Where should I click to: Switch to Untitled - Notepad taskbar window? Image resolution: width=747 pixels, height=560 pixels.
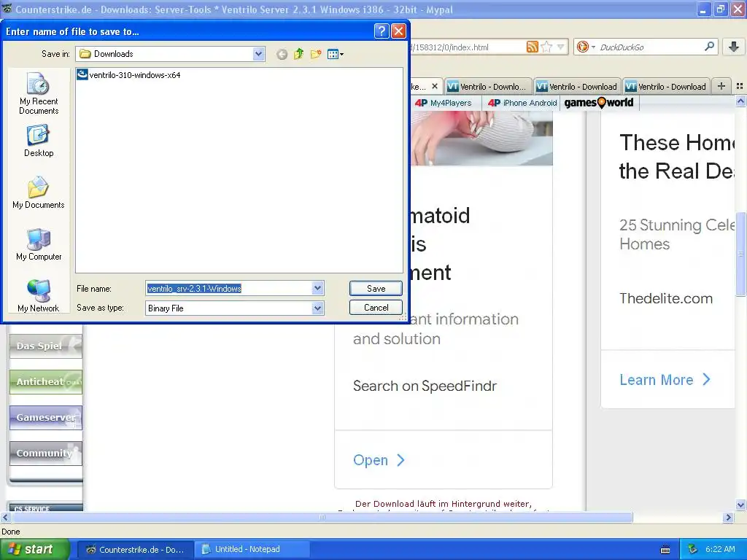(x=252, y=550)
